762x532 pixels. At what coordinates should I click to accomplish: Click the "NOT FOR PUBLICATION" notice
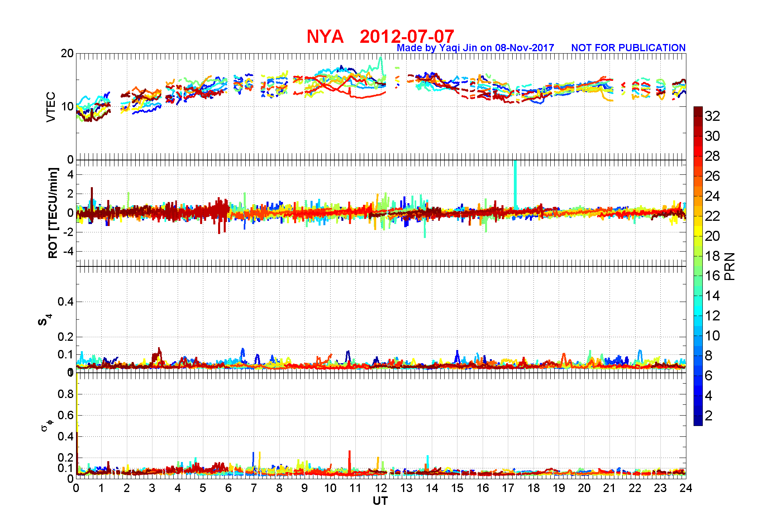point(628,48)
